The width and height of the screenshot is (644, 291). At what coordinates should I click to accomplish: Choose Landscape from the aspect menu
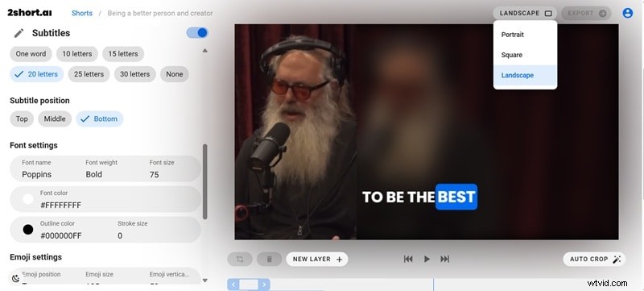[x=526, y=75]
